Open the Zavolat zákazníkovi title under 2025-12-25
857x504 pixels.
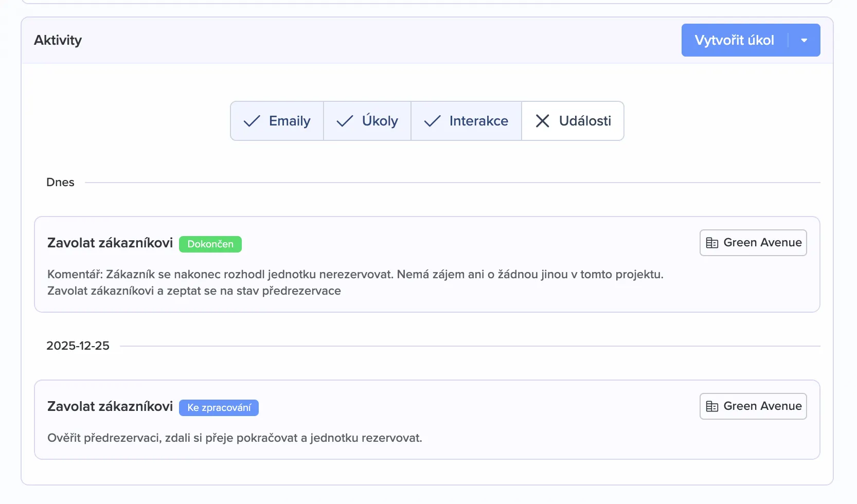pos(110,406)
